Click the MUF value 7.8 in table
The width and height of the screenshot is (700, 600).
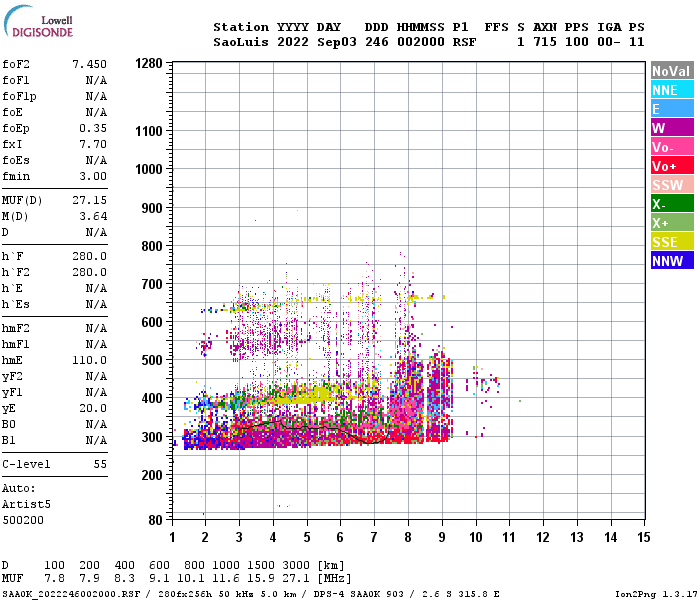54,579
